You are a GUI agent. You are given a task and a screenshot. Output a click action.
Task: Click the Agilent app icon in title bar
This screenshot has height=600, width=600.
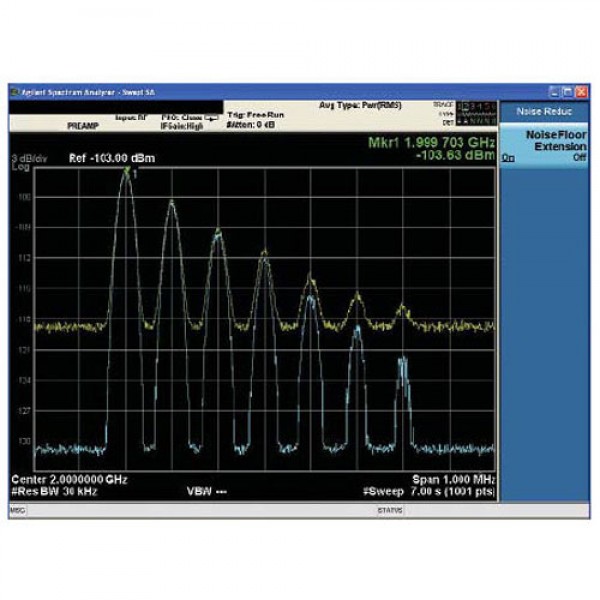click(x=14, y=91)
